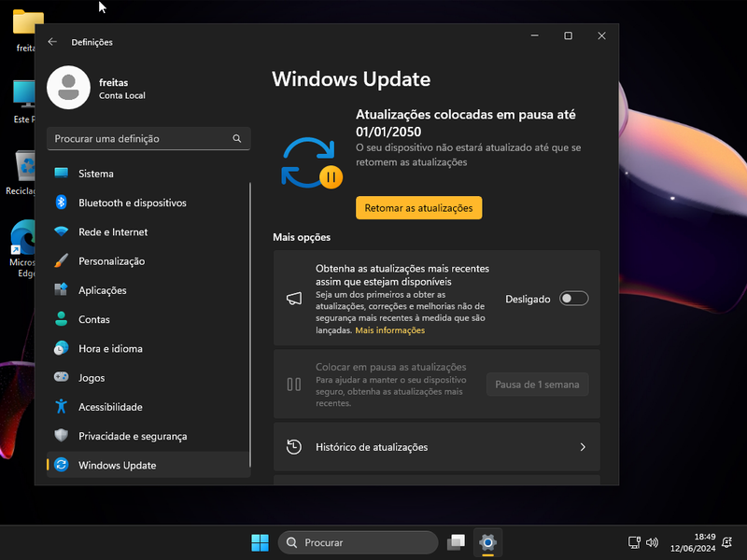Screen dimensions: 747x560
Task: Open the notifications bell icon
Action: 727,542
